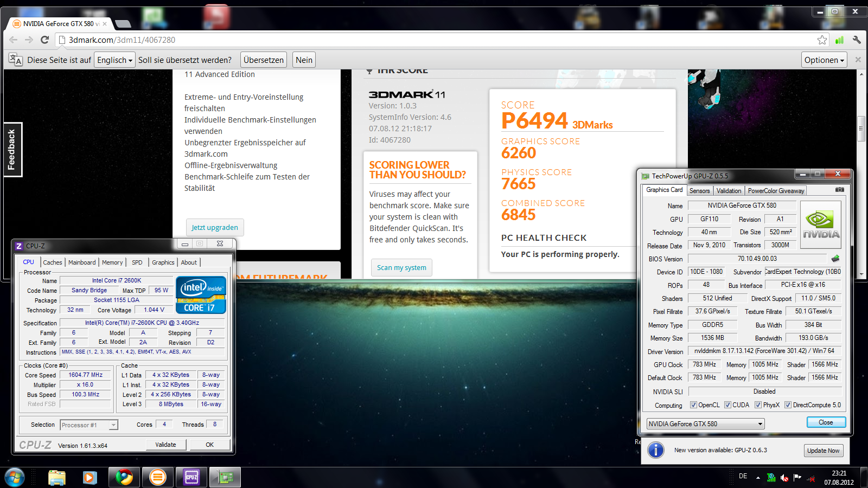Open a new Chrome tab

pos(123,23)
